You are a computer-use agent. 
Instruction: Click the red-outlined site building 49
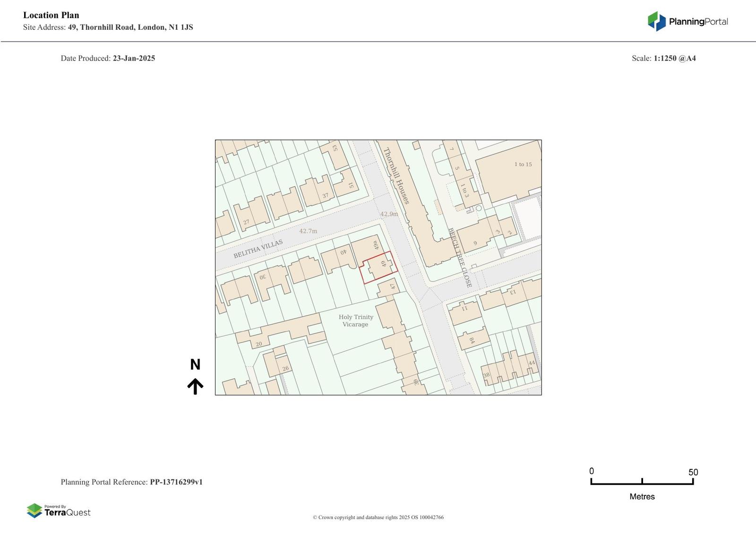[379, 267]
